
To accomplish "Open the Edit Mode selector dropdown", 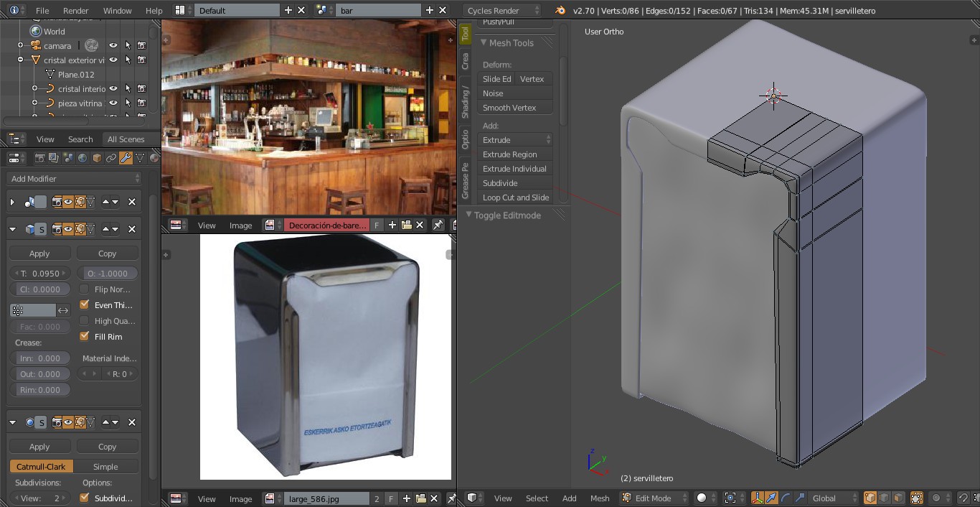I will pos(654,498).
